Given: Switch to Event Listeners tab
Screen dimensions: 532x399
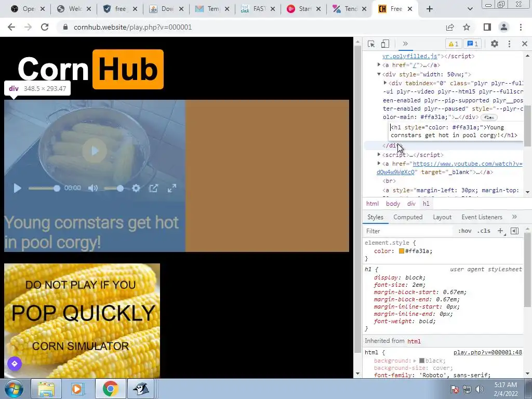Looking at the screenshot, I should tap(482, 217).
